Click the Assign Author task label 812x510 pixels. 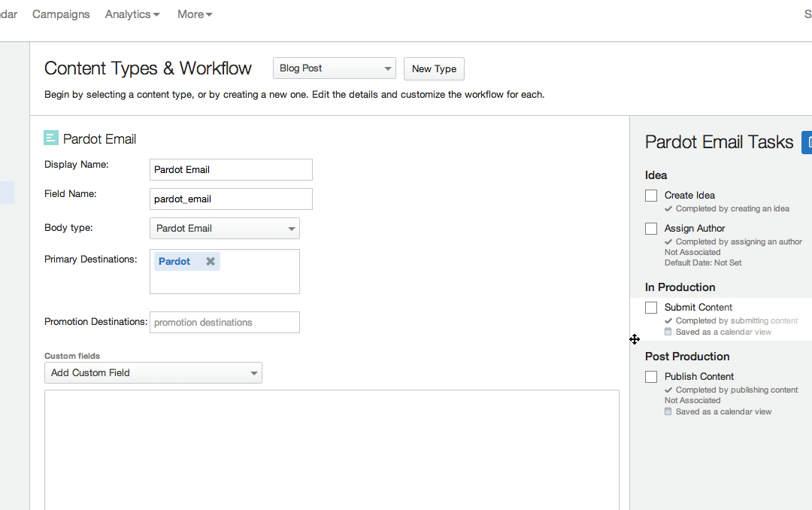[x=695, y=229]
